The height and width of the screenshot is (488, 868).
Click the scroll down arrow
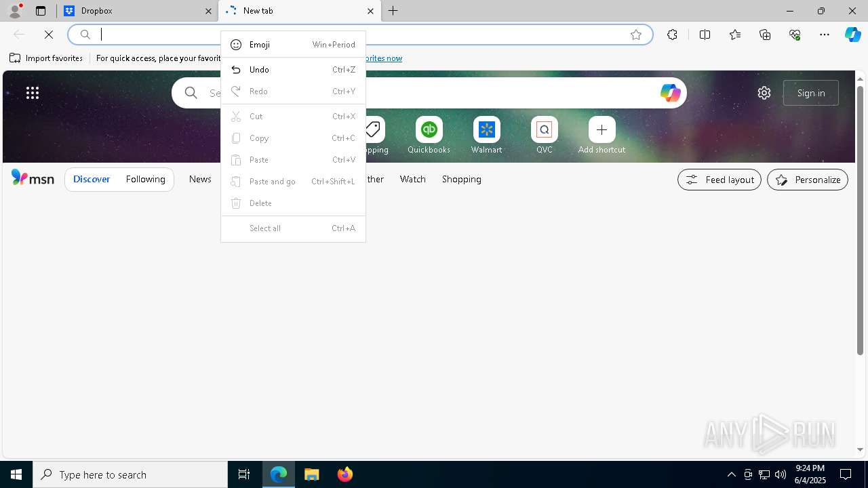coord(861,450)
